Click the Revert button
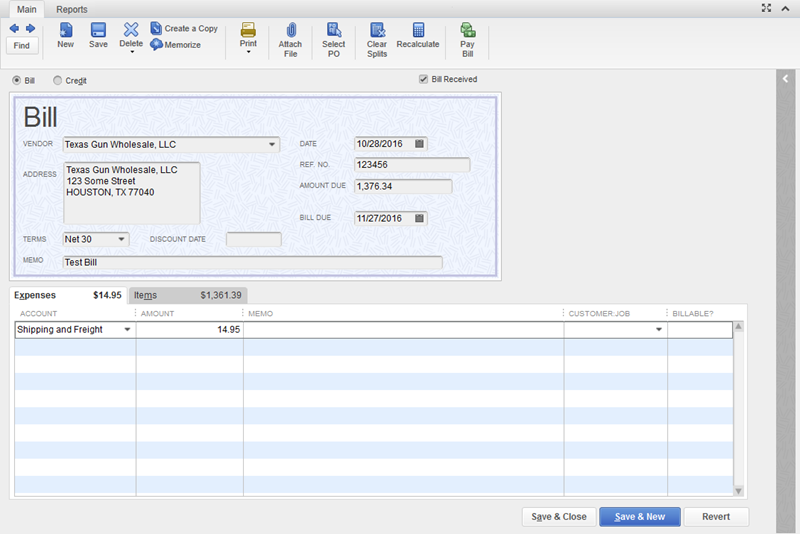Image resolution: width=800 pixels, height=534 pixels. 716,517
